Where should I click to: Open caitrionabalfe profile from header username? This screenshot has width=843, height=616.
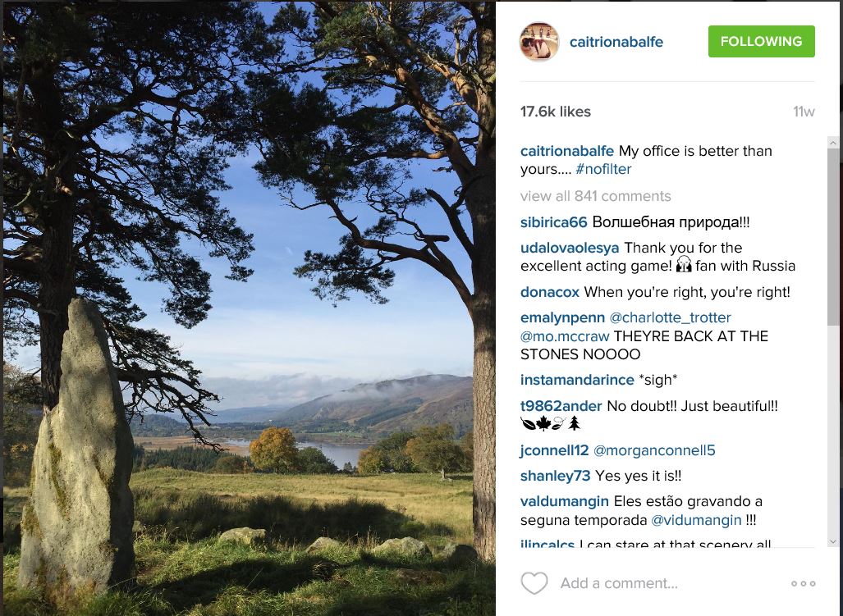click(x=616, y=42)
